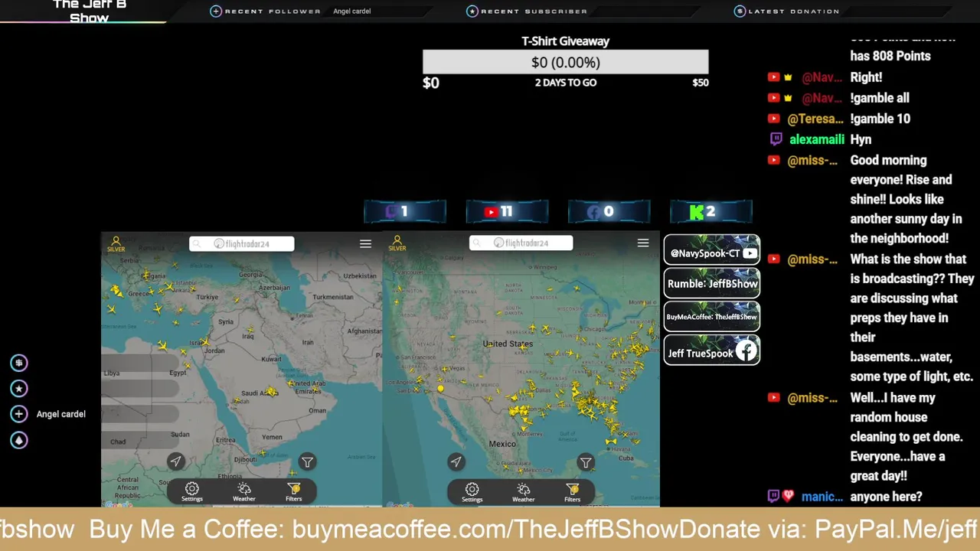The height and width of the screenshot is (551, 980).
Task: Click the 'United States' label on right map
Action: [x=508, y=344]
